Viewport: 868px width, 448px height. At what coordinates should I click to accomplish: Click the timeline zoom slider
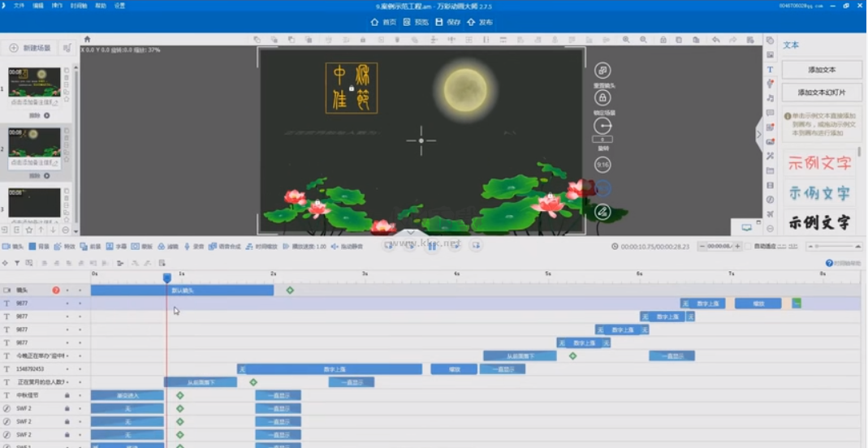835,247
